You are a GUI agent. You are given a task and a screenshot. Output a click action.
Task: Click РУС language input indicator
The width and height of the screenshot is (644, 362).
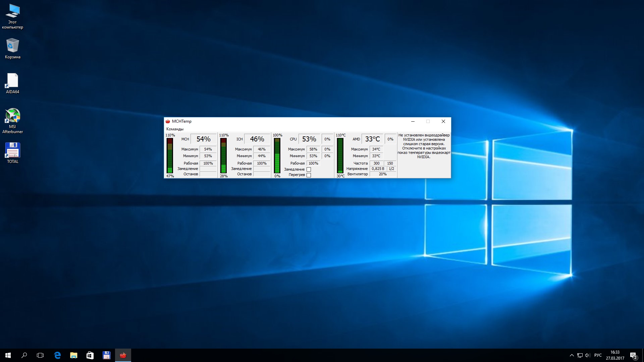[x=598, y=355]
